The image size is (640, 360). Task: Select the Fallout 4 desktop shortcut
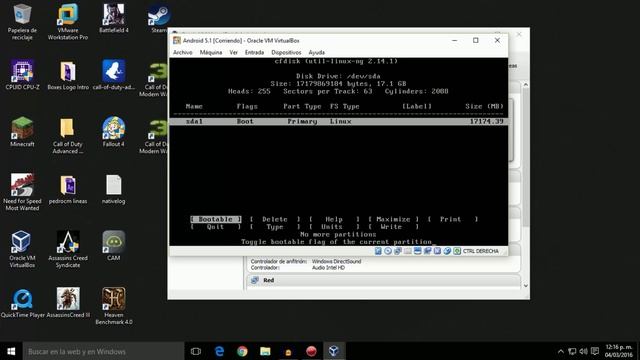(x=113, y=132)
